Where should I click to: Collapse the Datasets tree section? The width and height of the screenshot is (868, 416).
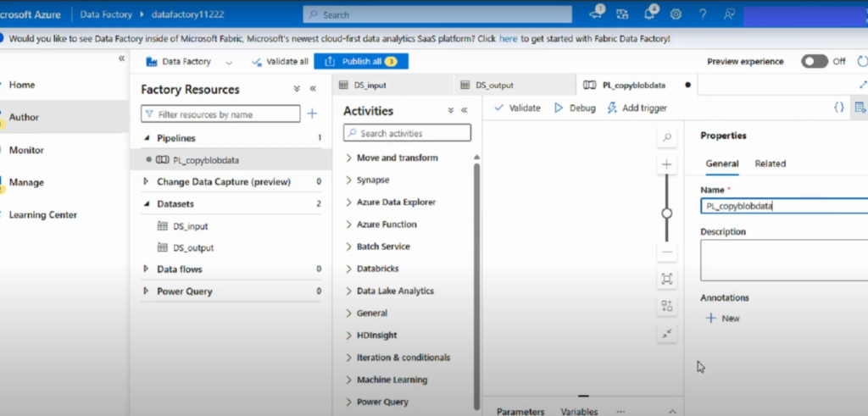click(x=146, y=203)
